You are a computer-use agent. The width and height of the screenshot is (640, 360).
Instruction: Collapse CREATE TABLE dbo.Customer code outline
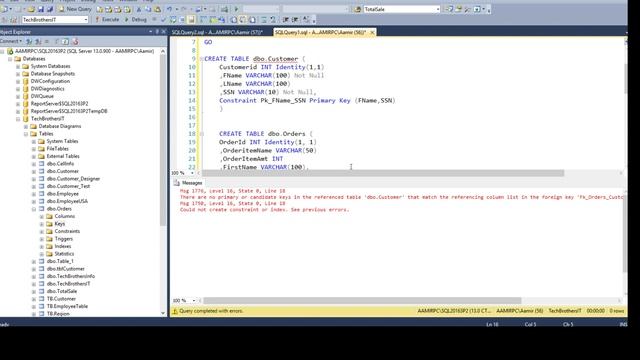tap(201, 59)
